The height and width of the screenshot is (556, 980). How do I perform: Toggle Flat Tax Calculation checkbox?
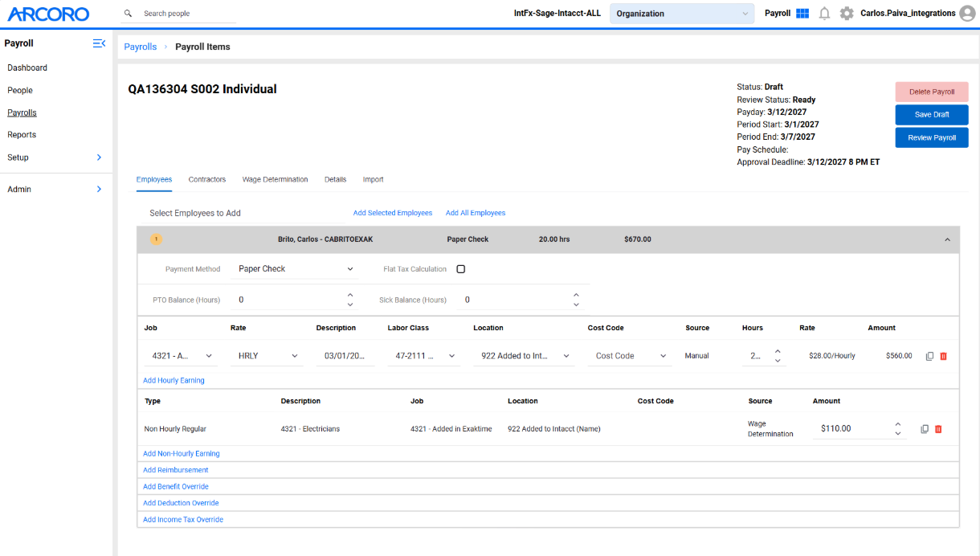461,269
